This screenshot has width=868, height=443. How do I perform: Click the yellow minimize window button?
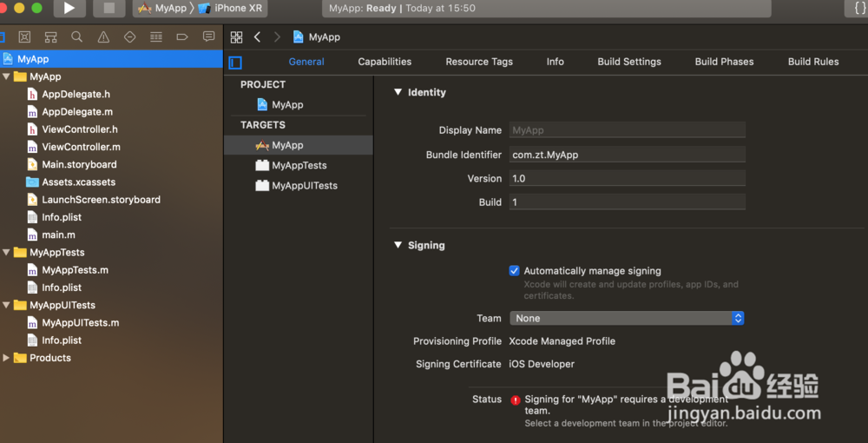[x=19, y=8]
